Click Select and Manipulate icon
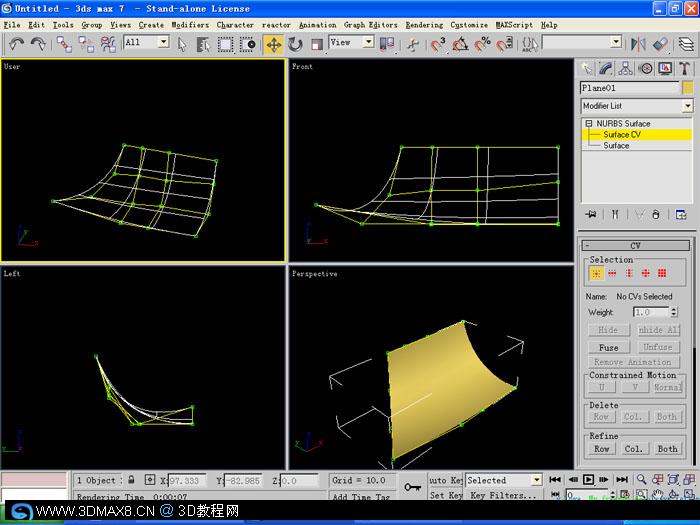Viewport: 700px width, 525px height. point(413,44)
